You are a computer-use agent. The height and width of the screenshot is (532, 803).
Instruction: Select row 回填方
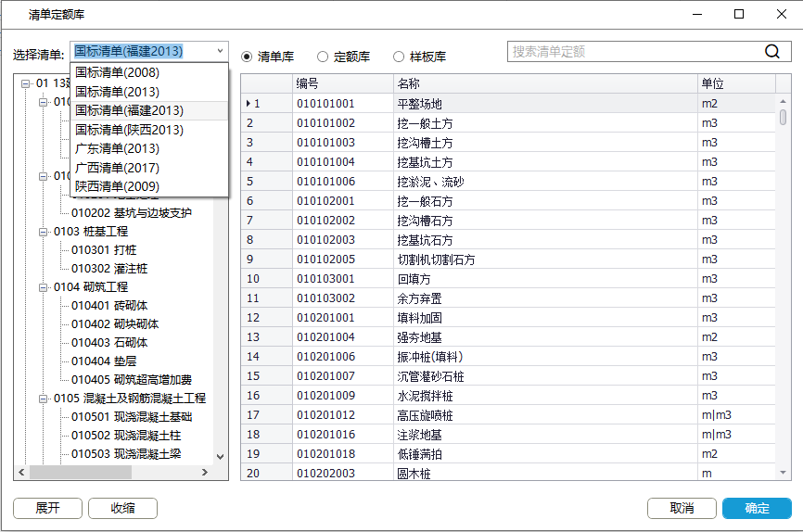[508, 279]
